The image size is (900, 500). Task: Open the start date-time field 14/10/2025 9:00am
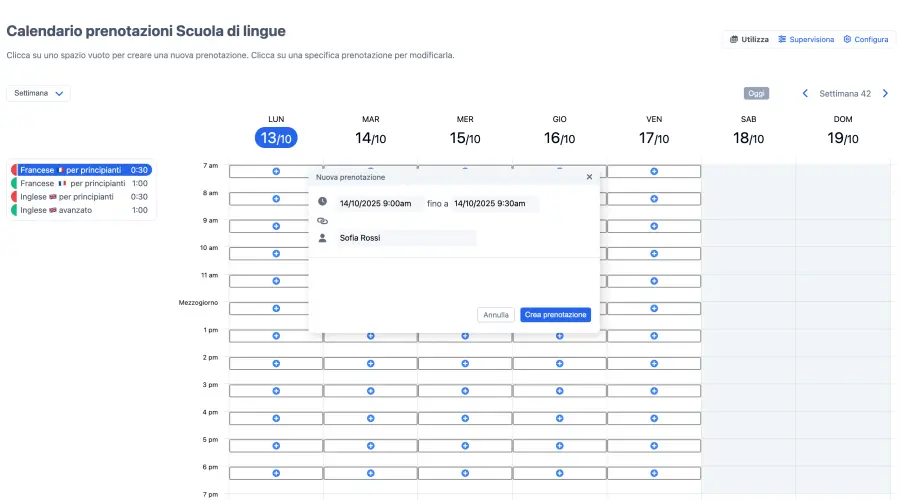(x=376, y=203)
